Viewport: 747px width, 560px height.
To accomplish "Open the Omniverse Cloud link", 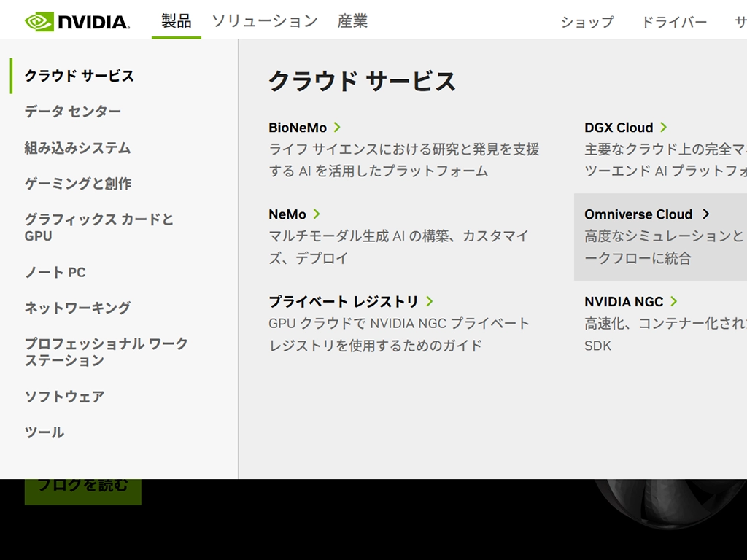I will click(x=638, y=214).
